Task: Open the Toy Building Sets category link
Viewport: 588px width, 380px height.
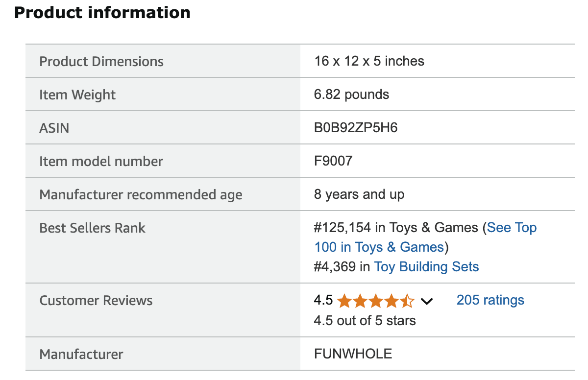Action: tap(426, 267)
